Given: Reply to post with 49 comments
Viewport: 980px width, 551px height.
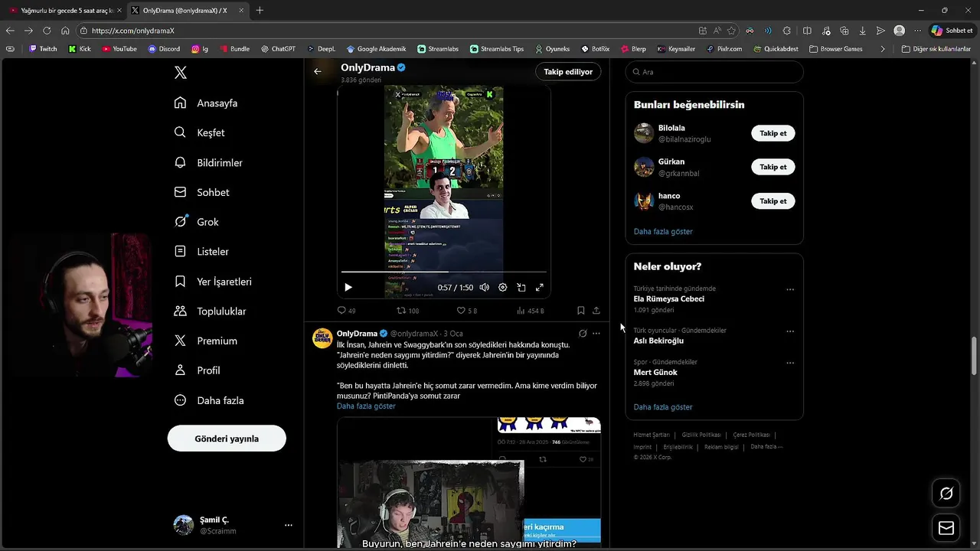Looking at the screenshot, I should pos(347,311).
